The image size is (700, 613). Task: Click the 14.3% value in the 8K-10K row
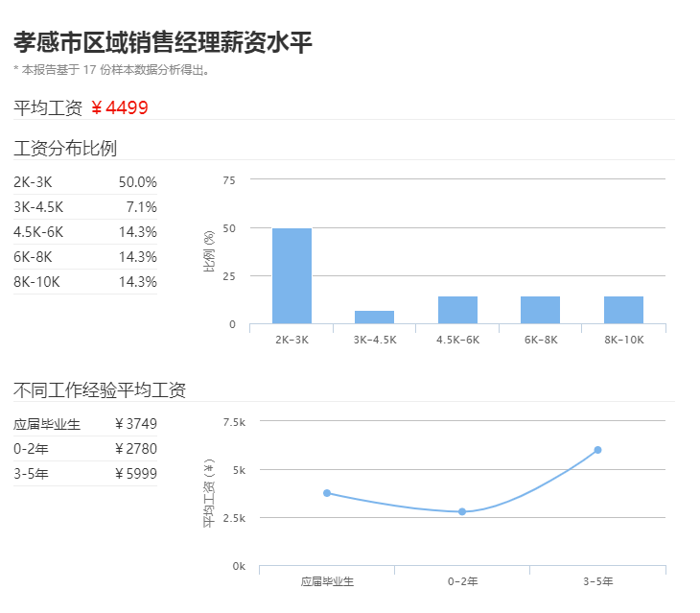pyautogui.click(x=138, y=282)
